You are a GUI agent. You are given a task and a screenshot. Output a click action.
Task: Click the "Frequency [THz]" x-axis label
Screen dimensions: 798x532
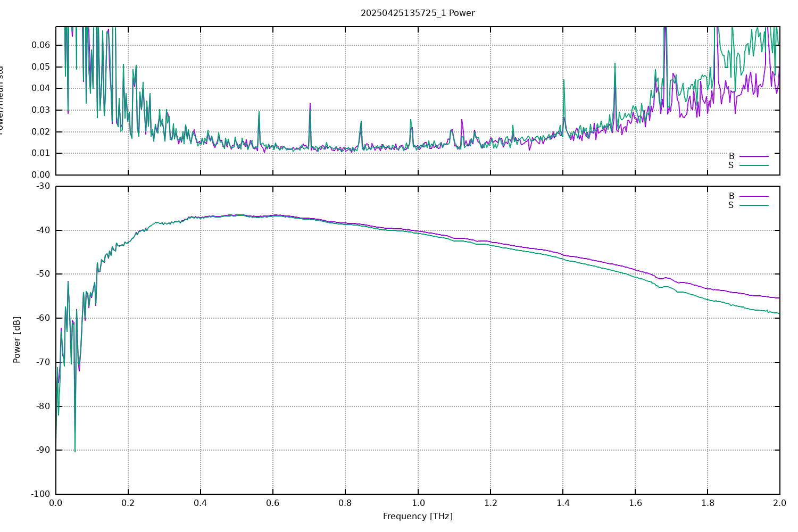[418, 516]
